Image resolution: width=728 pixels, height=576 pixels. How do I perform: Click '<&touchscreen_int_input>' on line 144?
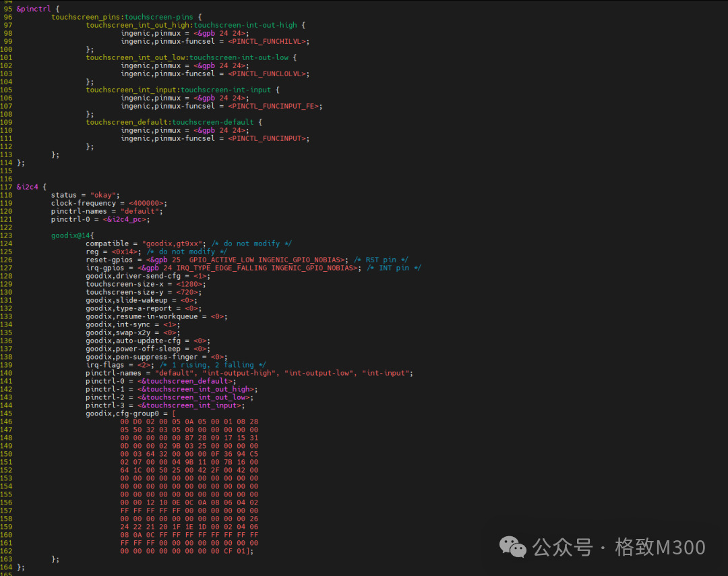189,405
